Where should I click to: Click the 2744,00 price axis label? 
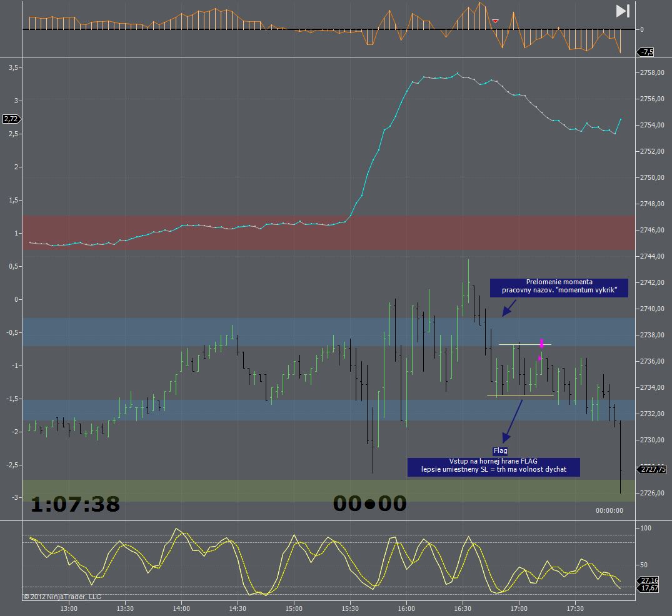click(652, 256)
